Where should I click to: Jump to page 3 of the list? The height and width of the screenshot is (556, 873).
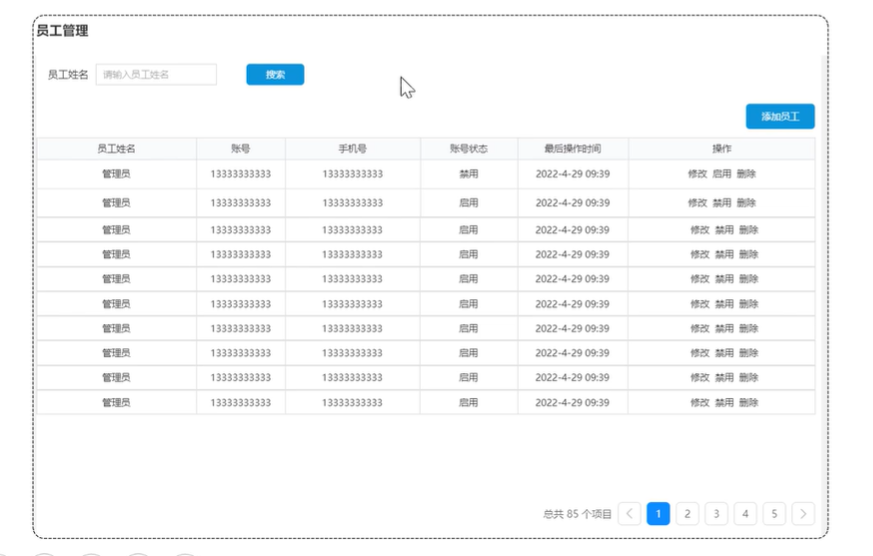[716, 514]
